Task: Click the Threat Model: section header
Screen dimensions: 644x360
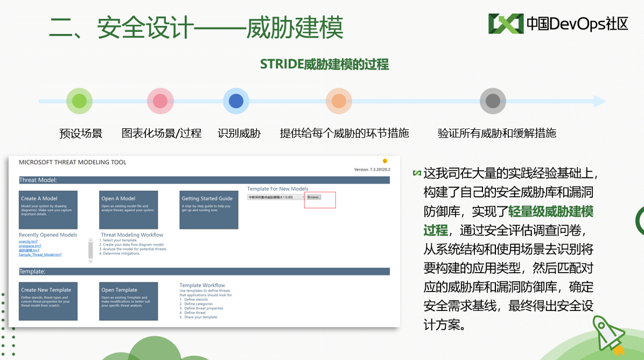Action: [x=204, y=180]
